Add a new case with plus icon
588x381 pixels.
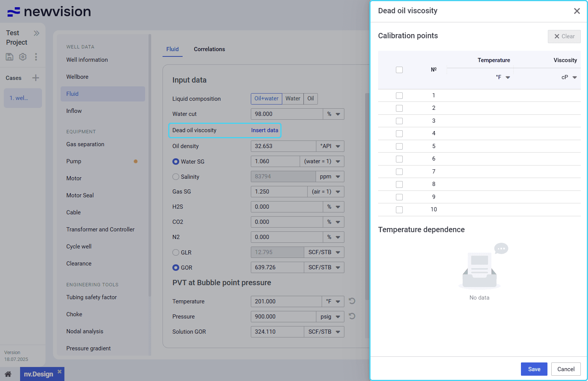(x=36, y=78)
